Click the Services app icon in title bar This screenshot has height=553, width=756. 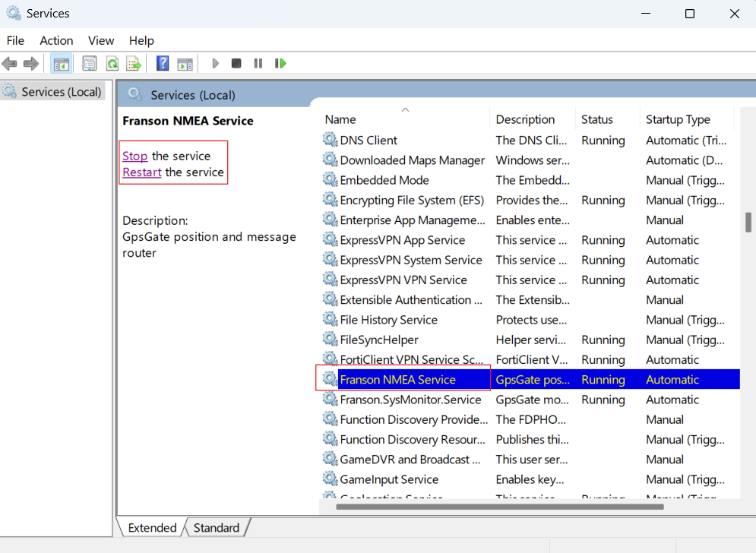[13, 13]
